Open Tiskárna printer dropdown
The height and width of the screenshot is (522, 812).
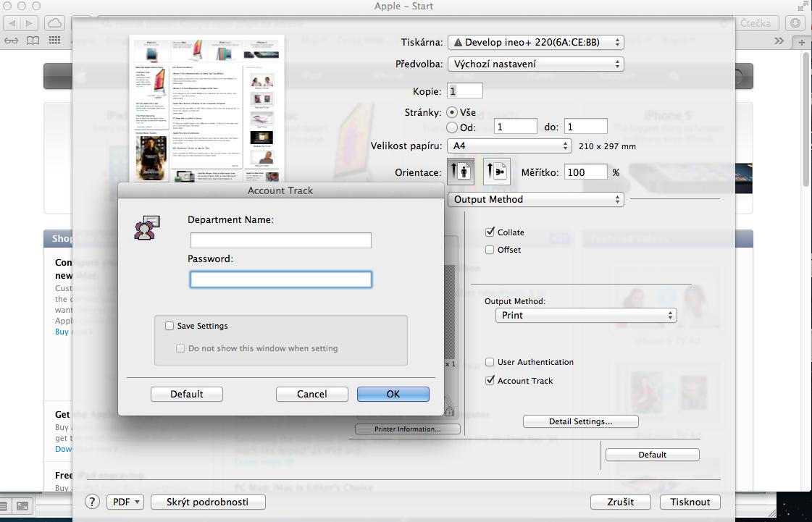pos(535,43)
